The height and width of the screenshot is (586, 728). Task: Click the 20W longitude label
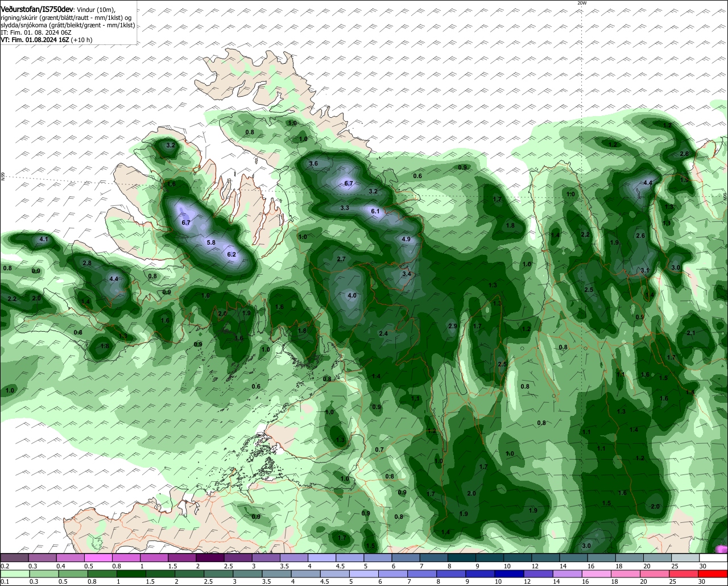581,3
